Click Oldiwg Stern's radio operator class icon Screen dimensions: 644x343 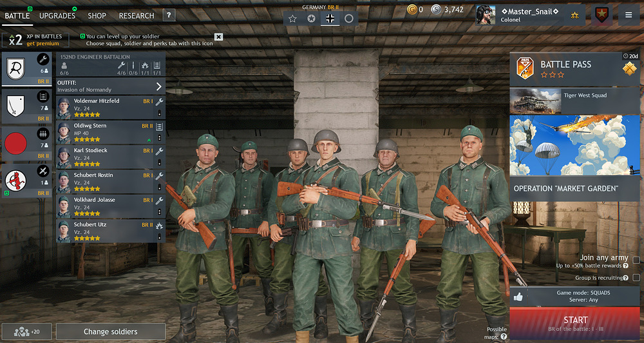click(159, 126)
